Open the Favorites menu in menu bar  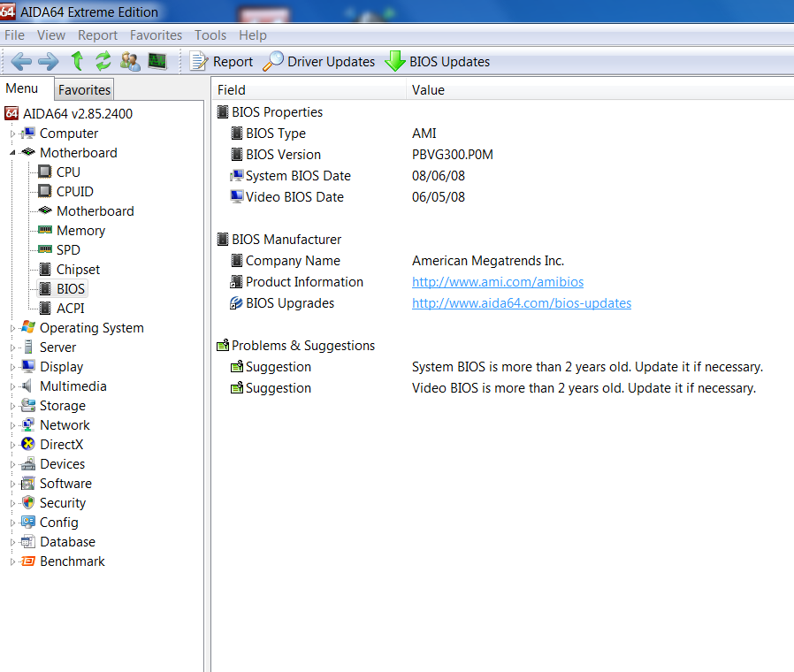click(x=156, y=35)
